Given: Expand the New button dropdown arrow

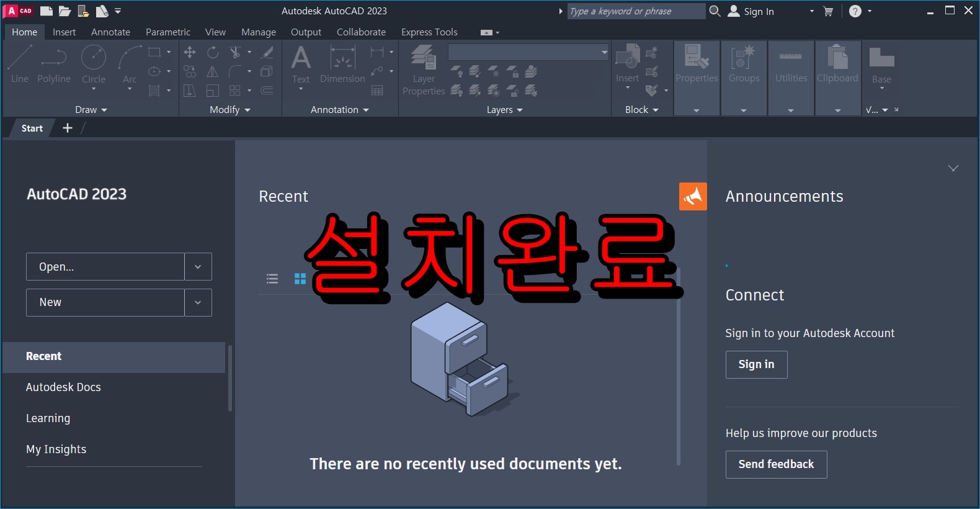Looking at the screenshot, I should click(198, 302).
